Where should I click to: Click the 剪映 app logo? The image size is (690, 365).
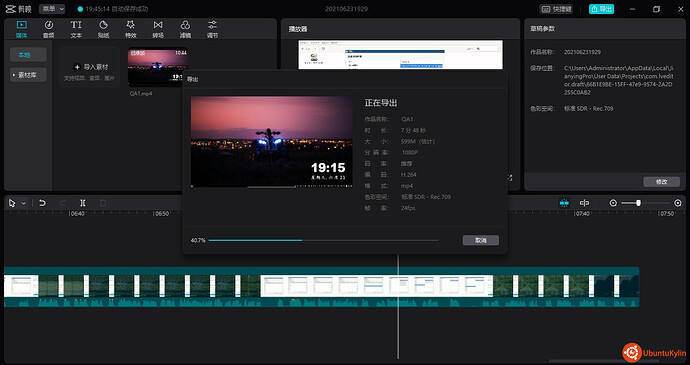[18, 9]
